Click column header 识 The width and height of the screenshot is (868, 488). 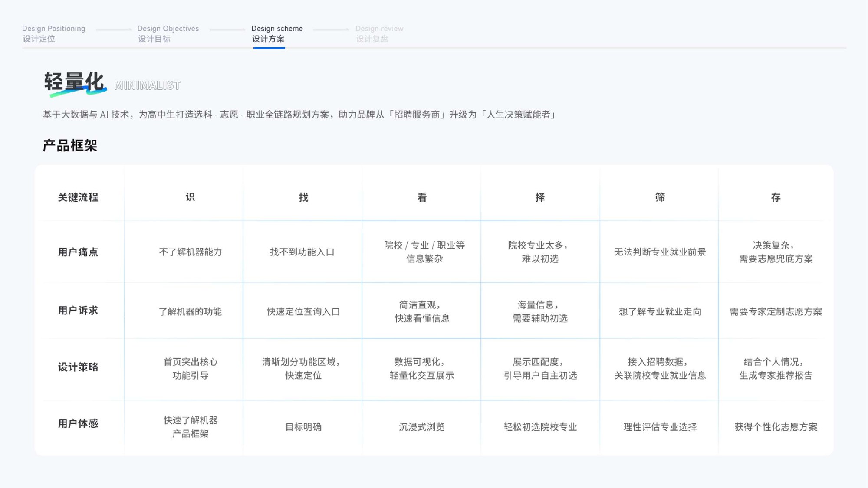190,197
